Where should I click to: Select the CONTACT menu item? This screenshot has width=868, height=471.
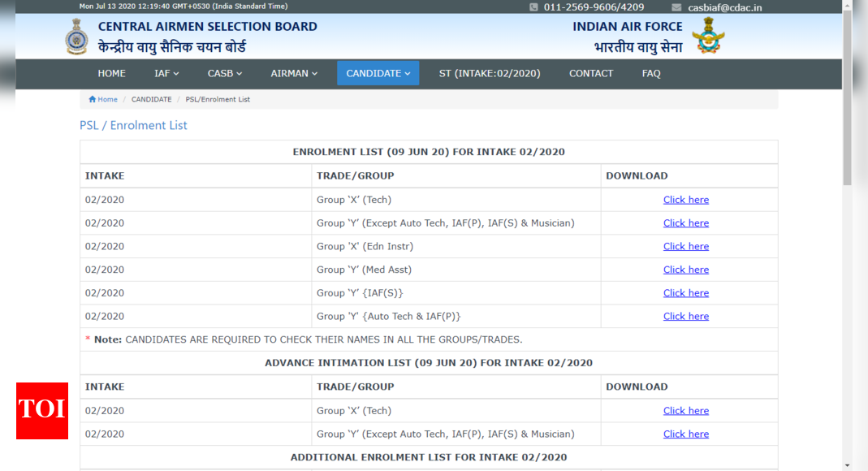point(590,73)
